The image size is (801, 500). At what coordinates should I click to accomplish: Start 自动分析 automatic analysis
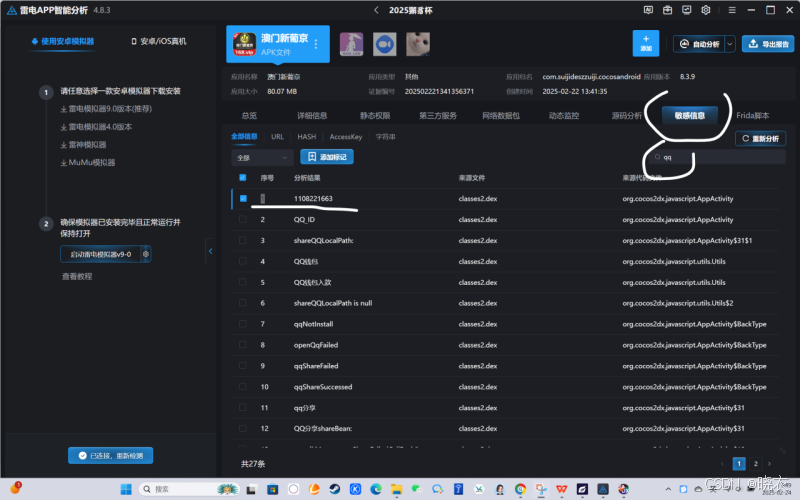pyautogui.click(x=699, y=44)
